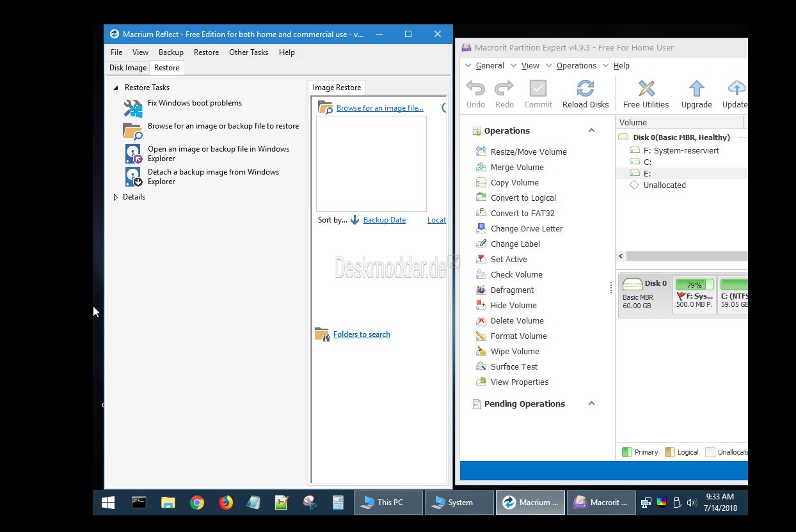Expand the Details section in Macrium
The height and width of the screenshot is (532, 796).
[x=116, y=197]
